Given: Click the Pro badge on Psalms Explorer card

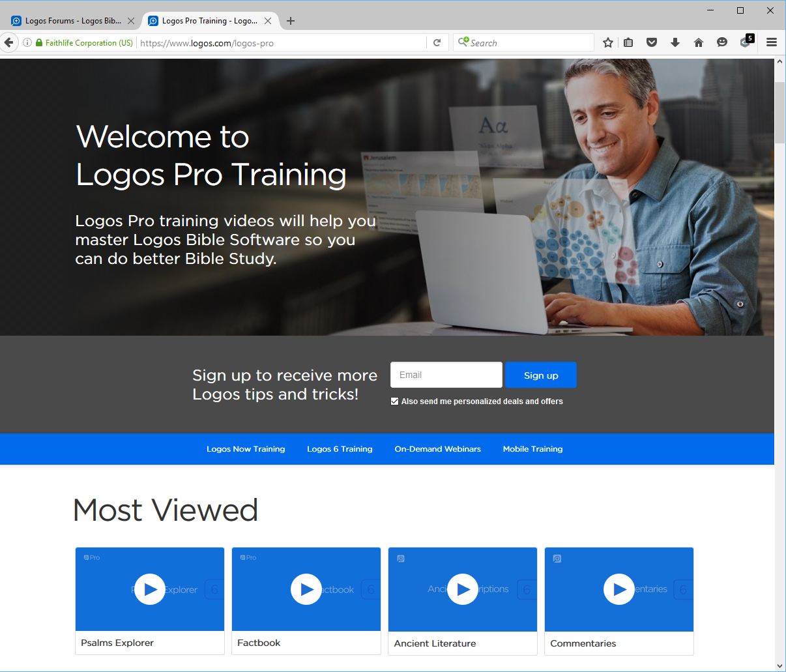Looking at the screenshot, I should (x=92, y=558).
